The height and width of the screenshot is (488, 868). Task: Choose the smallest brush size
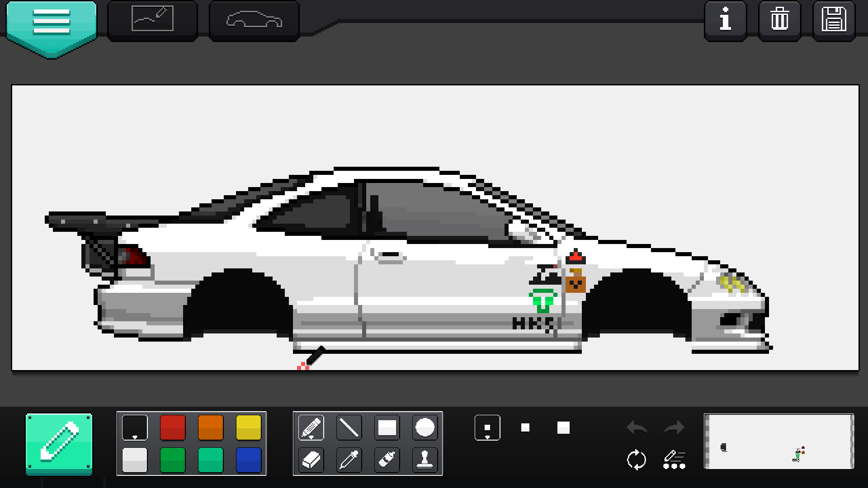487,427
